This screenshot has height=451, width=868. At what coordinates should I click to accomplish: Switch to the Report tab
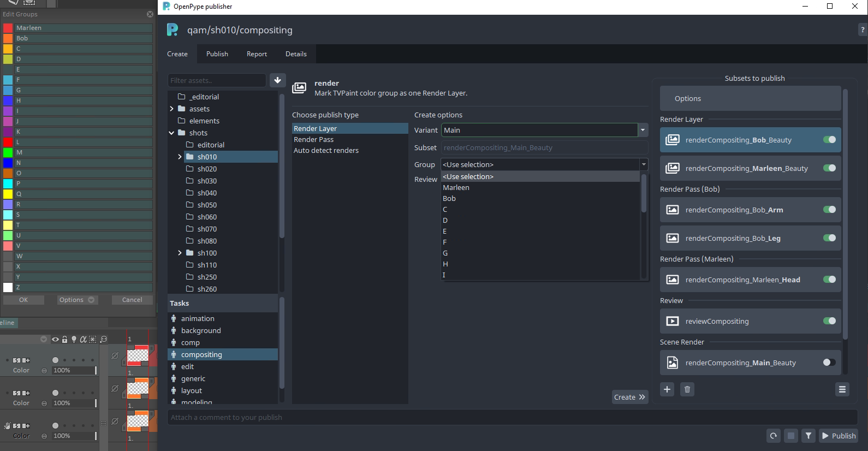click(257, 54)
